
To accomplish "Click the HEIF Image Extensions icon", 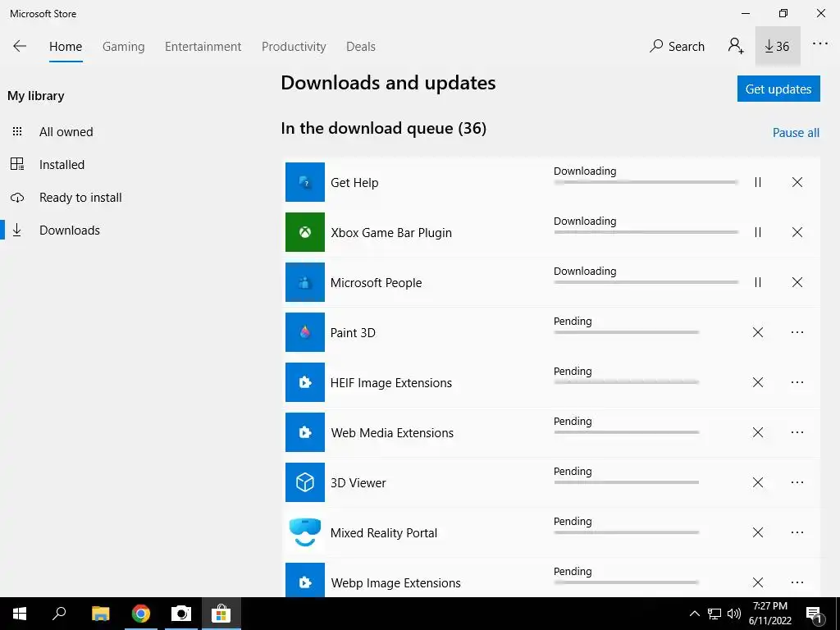I will (x=305, y=382).
